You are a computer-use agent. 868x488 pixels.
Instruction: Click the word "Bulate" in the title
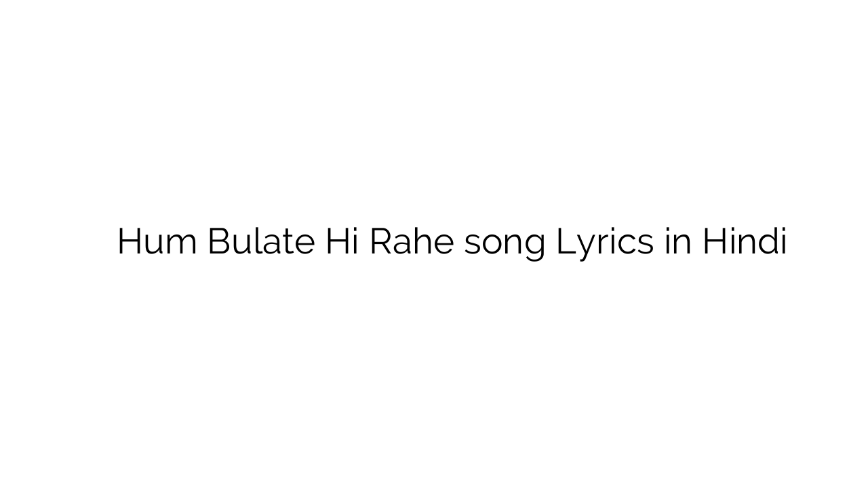[261, 242]
